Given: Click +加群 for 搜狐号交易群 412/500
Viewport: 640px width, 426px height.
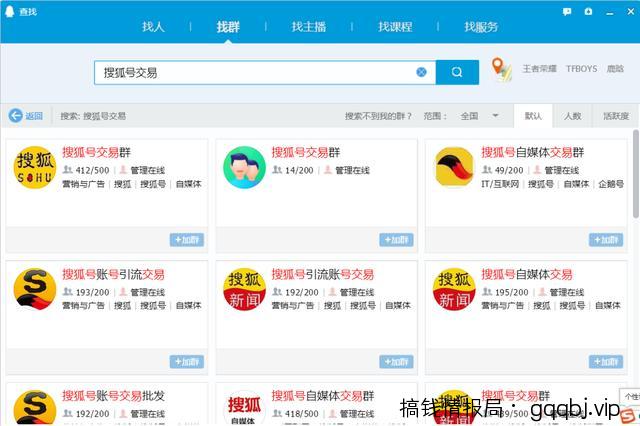Looking at the screenshot, I should (187, 240).
